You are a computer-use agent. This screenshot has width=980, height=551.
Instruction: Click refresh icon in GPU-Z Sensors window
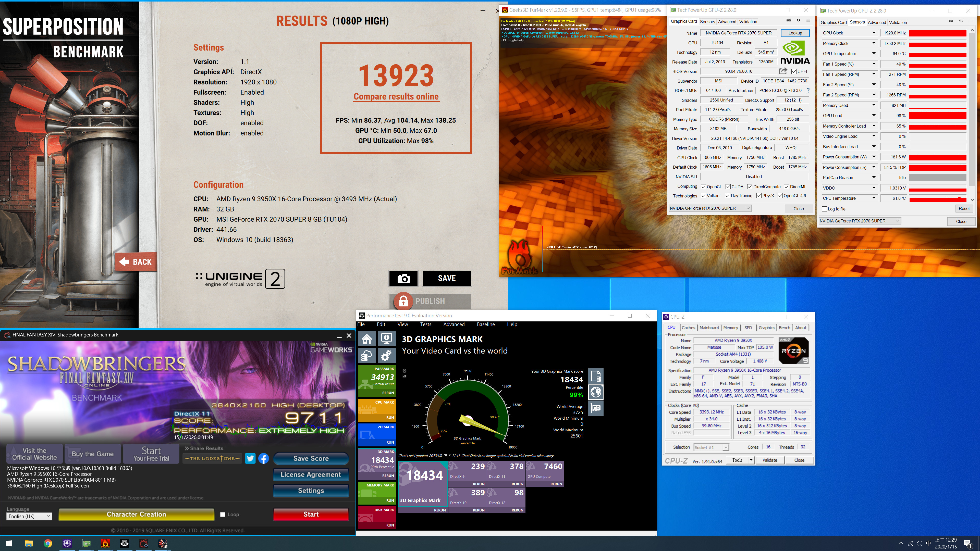[961, 21]
